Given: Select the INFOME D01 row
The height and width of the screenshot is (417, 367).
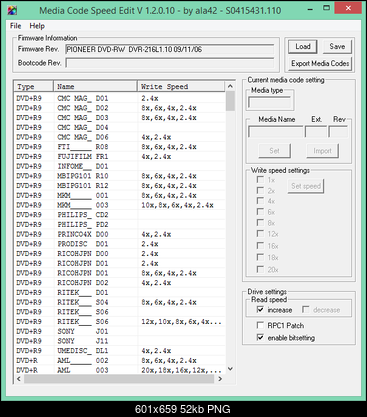Looking at the screenshot, I should 120,166.
